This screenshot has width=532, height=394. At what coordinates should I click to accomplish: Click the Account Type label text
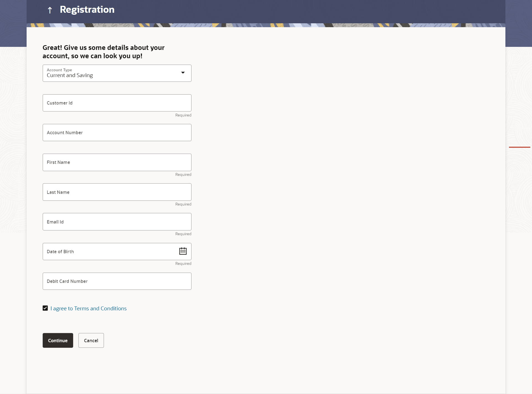[59, 70]
